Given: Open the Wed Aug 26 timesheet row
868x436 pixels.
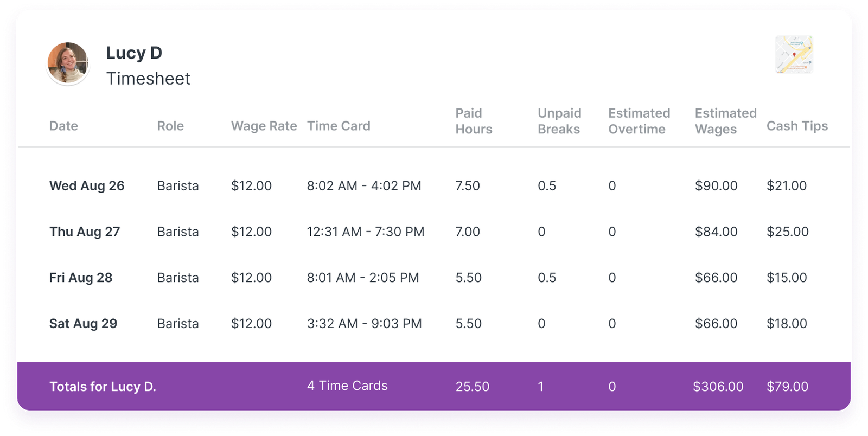Looking at the screenshot, I should coord(434,185).
